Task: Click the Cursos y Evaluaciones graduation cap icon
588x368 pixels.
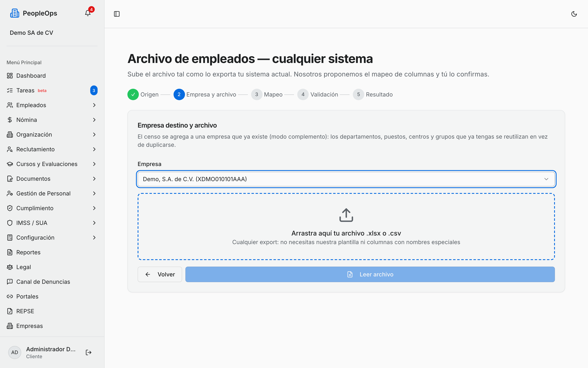Action: (10, 164)
